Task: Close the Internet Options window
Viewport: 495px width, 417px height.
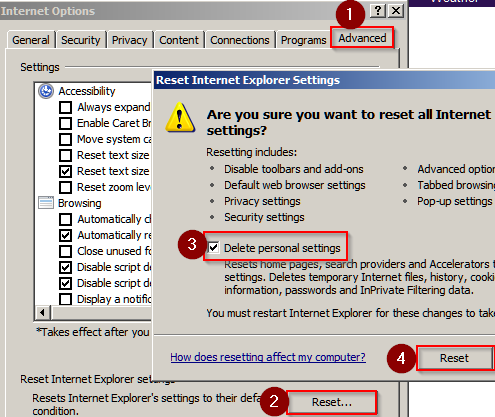Action: (396, 11)
